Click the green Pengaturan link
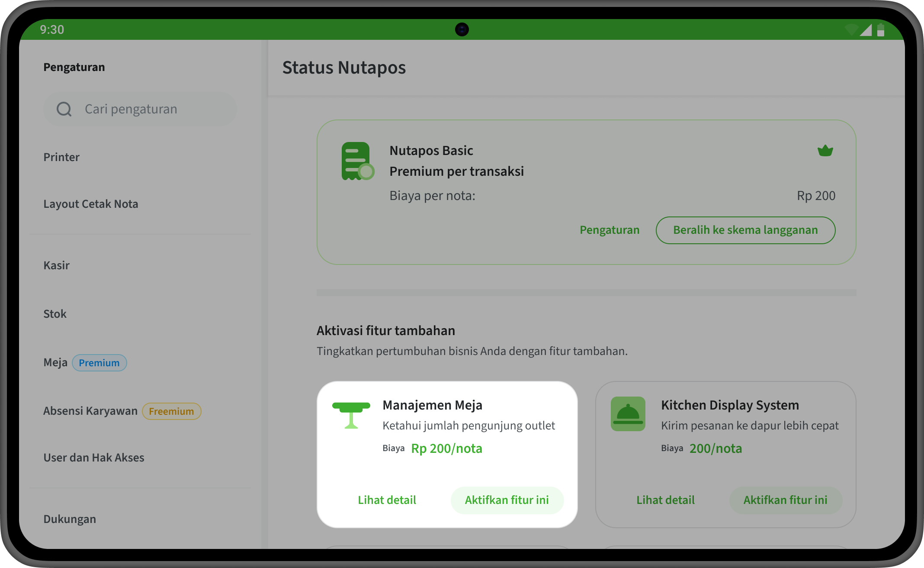 click(609, 230)
